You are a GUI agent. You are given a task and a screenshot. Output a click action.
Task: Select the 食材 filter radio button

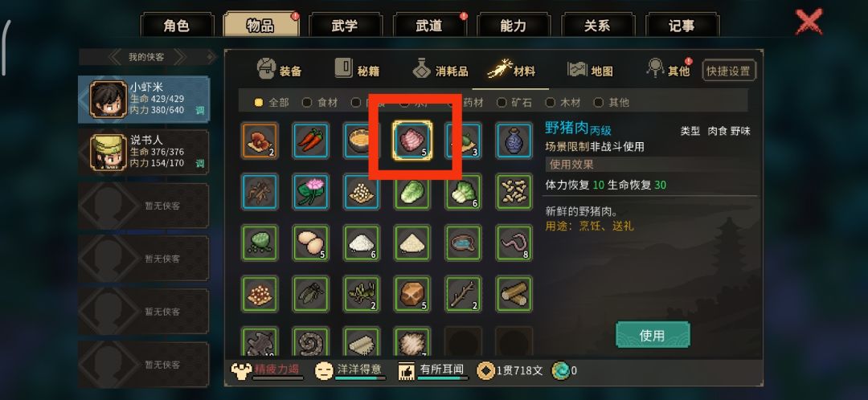tap(307, 102)
